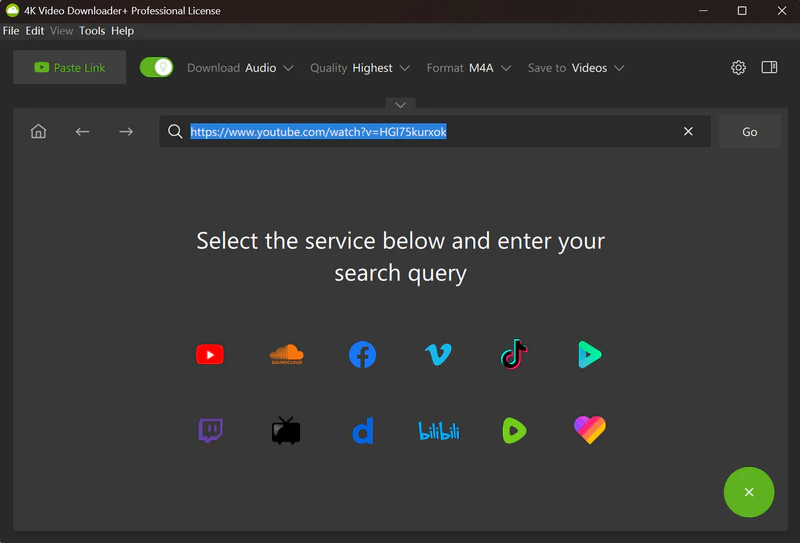Open the Twitch service icon

[x=210, y=430]
